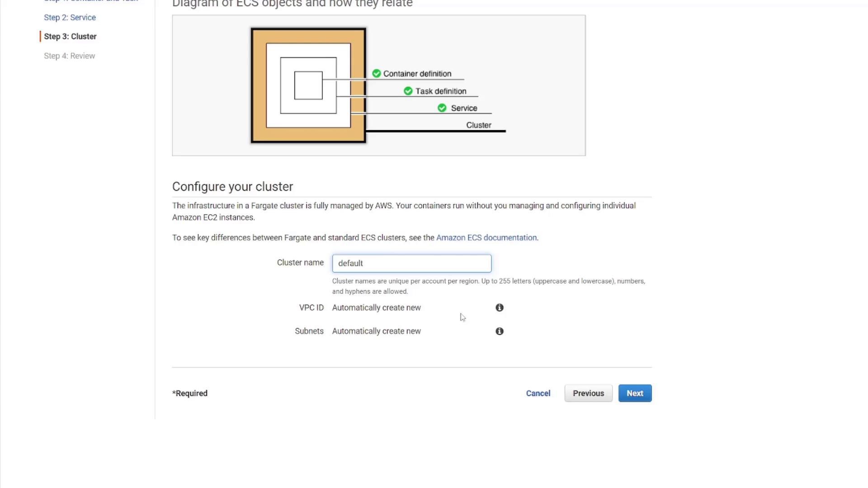Click the Subnets info icon
This screenshot has width=868, height=488.
pos(499,331)
